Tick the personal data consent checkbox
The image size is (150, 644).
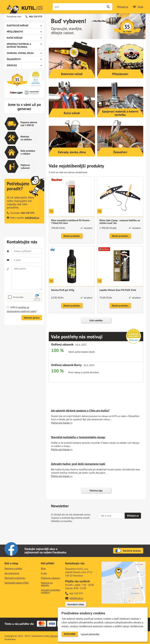8,307
